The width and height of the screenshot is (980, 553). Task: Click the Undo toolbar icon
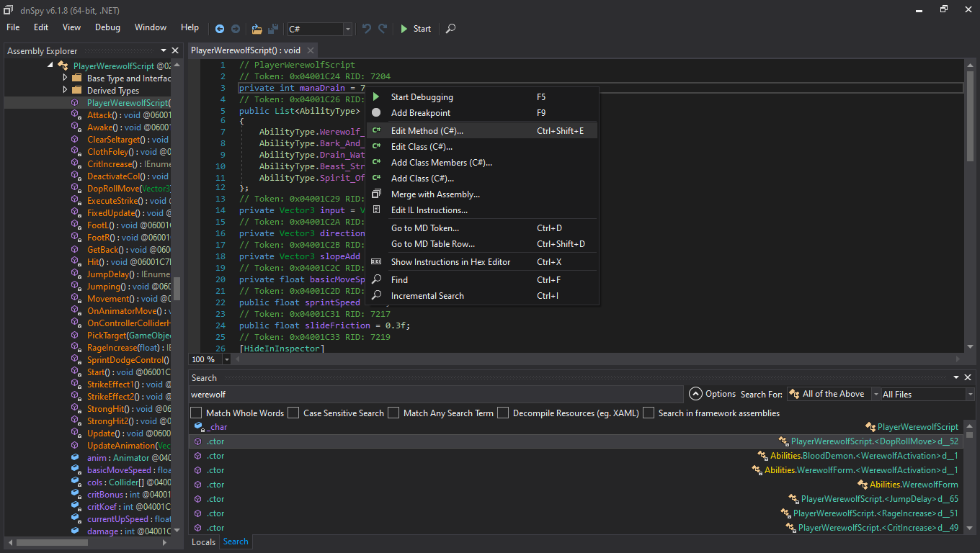(x=367, y=29)
